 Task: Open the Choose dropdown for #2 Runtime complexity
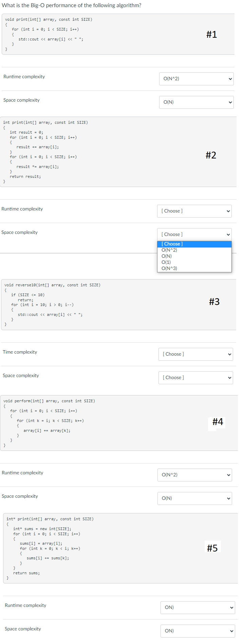click(194, 211)
